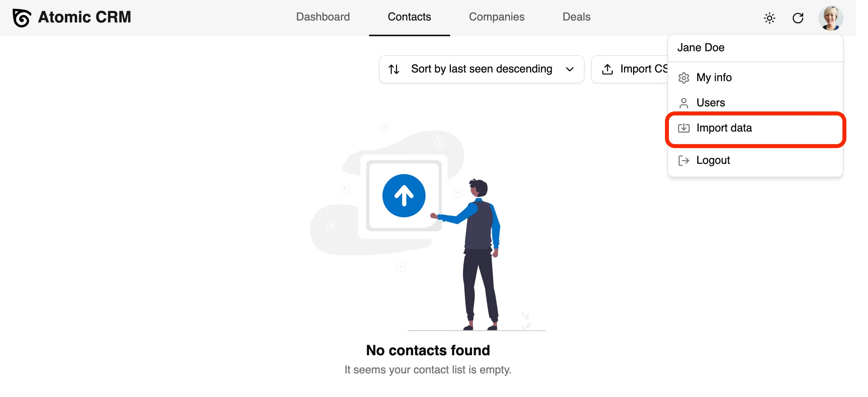Screen dimensions: 868x397
Task: Click the Atomic CRM spiral logo
Action: click(22, 18)
